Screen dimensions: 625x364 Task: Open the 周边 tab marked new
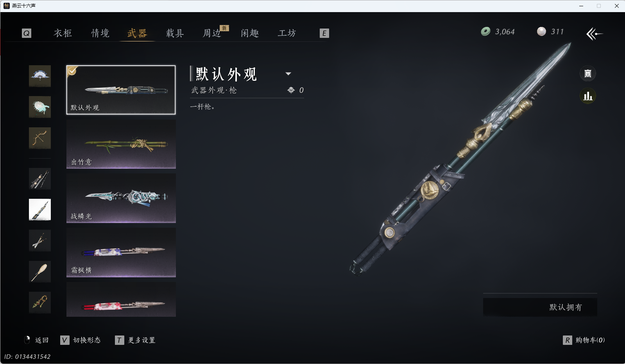[x=212, y=33]
